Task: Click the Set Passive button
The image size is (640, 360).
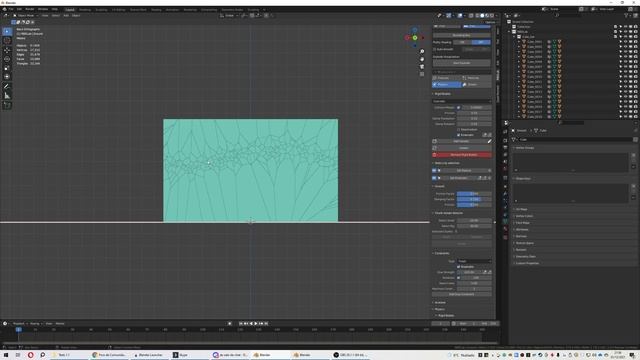Action: click(x=464, y=171)
